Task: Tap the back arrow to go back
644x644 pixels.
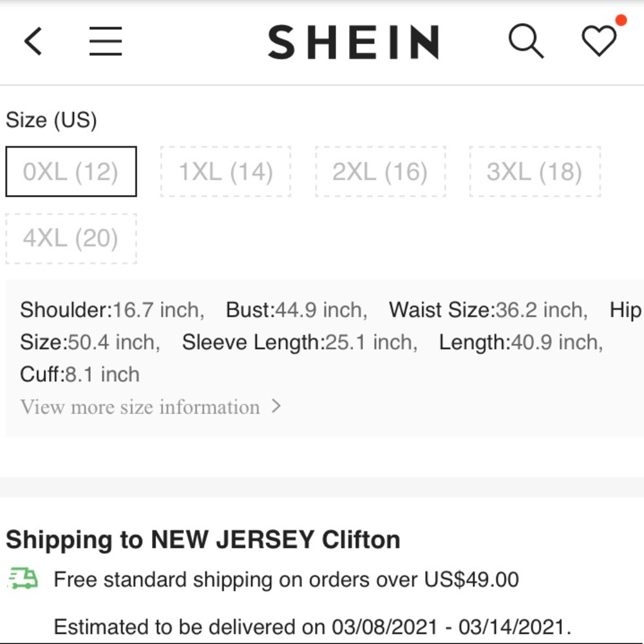Action: point(33,41)
